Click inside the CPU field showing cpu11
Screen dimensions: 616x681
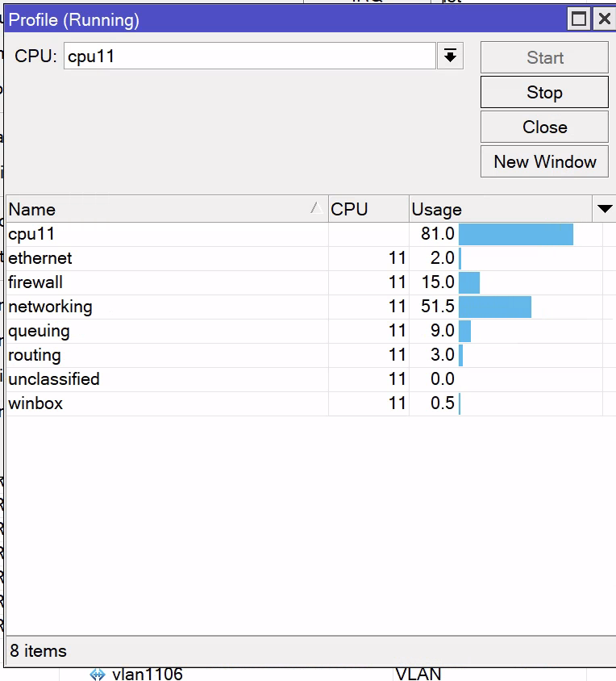click(242, 56)
